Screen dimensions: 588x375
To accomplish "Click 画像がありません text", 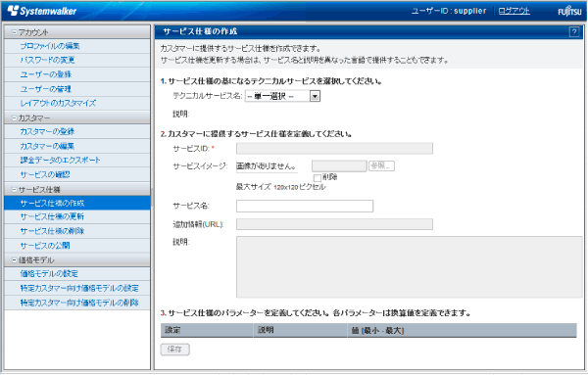I will 267,165.
